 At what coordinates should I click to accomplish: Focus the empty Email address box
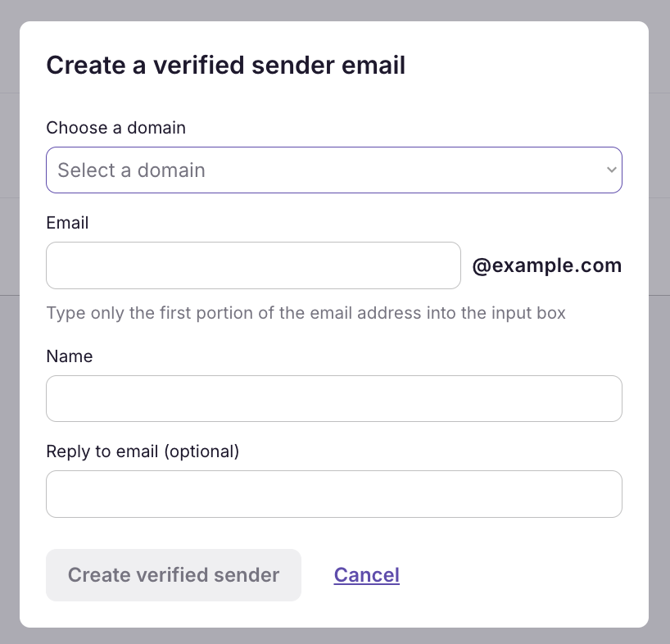(253, 265)
